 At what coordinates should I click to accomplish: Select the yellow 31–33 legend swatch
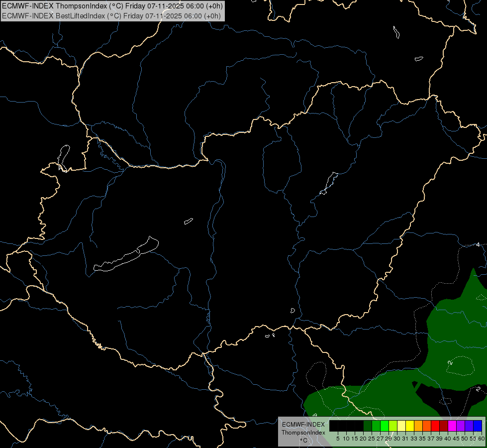tap(410, 426)
